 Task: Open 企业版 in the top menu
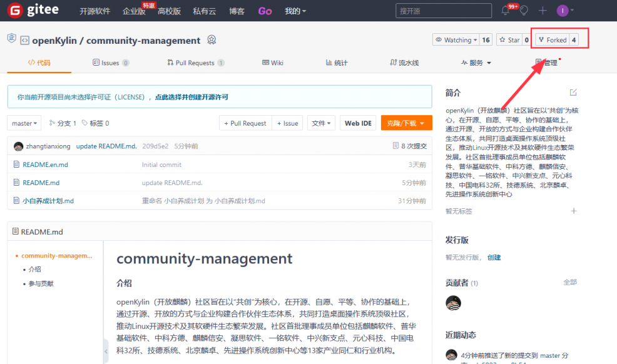tap(134, 11)
